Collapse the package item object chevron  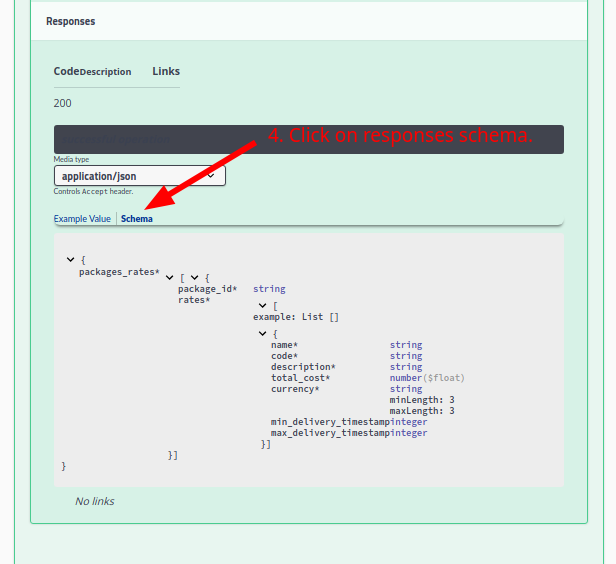coord(195,277)
